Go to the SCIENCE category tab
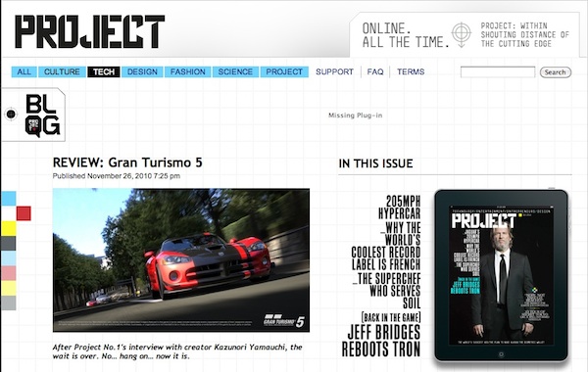Viewport: 588px width, 372px height. [x=235, y=71]
